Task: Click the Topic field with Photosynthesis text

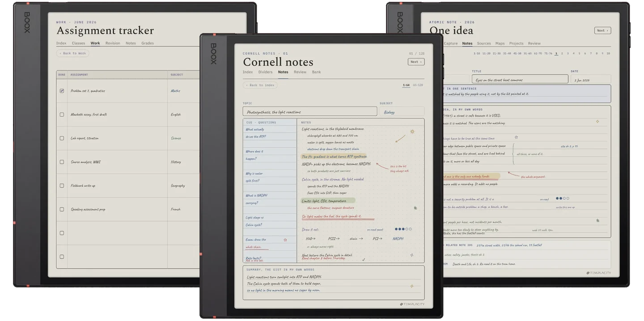Action: click(310, 112)
